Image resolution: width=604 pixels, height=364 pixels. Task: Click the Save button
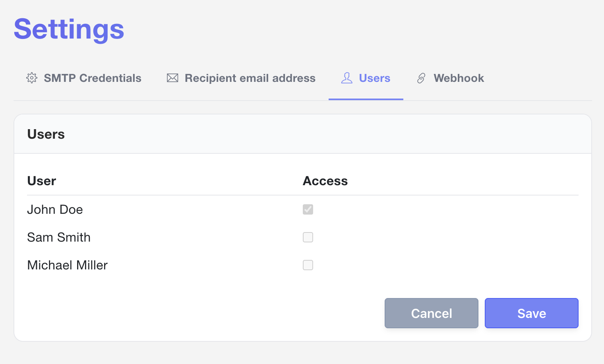[531, 313]
